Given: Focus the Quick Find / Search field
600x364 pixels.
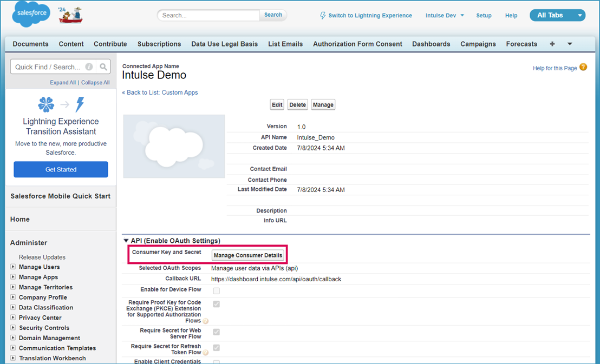Looking at the screenshot, I should coord(61,67).
